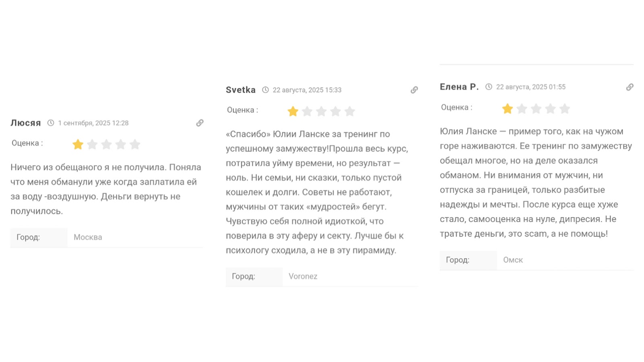Select the third star in Елена Р.'s rating

click(536, 109)
